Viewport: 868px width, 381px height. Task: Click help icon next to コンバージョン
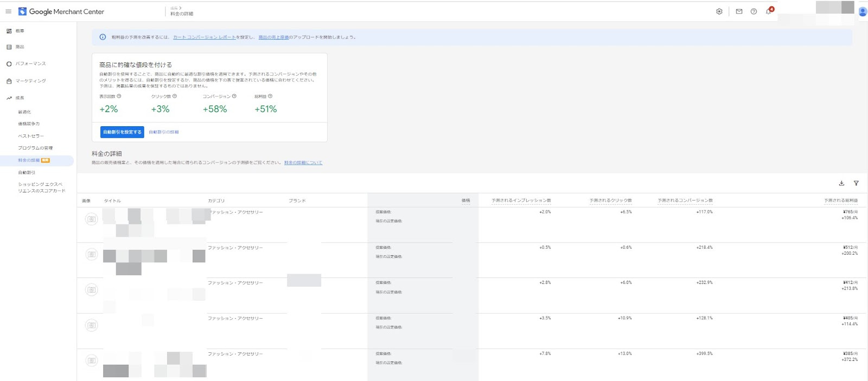click(x=234, y=96)
